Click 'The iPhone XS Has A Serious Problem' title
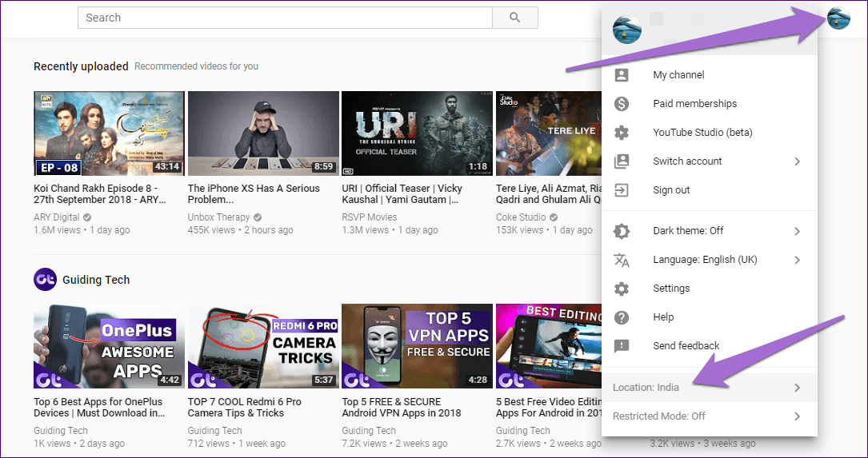The image size is (868, 458). 254,194
